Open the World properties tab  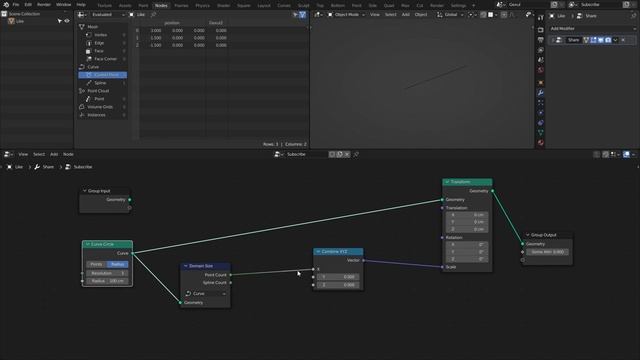(x=541, y=70)
